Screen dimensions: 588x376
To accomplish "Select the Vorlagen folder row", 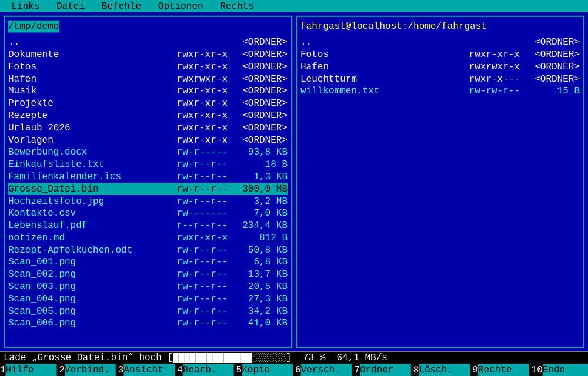I will pyautogui.click(x=148, y=140).
